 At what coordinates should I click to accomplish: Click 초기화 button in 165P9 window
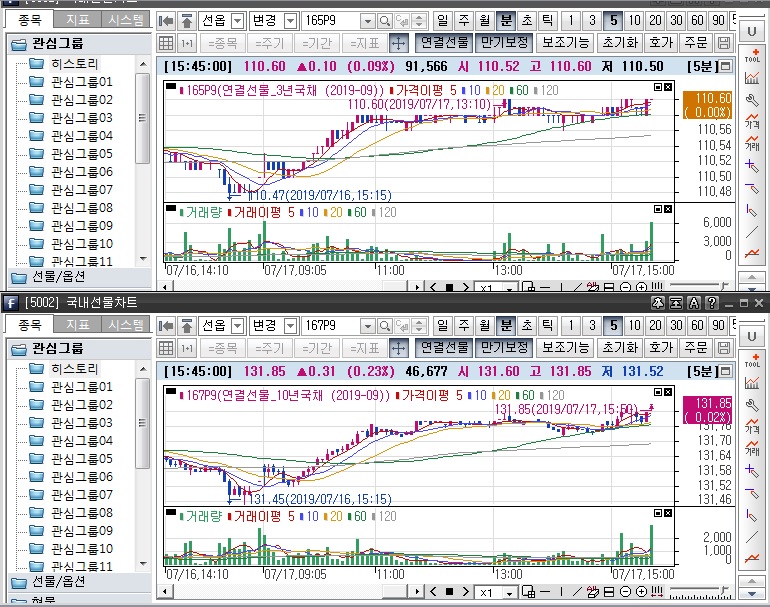coord(620,43)
